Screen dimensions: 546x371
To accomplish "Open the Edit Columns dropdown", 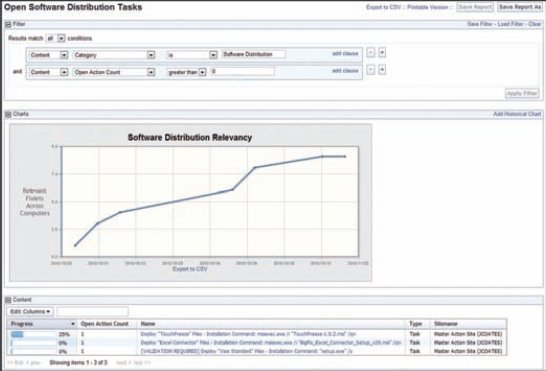I will 30,311.
